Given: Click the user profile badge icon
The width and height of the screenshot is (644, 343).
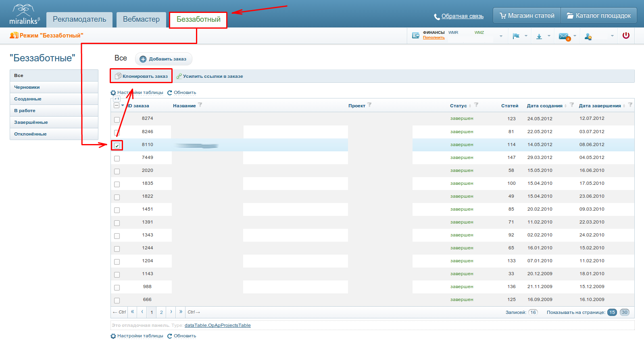Looking at the screenshot, I should (x=588, y=36).
